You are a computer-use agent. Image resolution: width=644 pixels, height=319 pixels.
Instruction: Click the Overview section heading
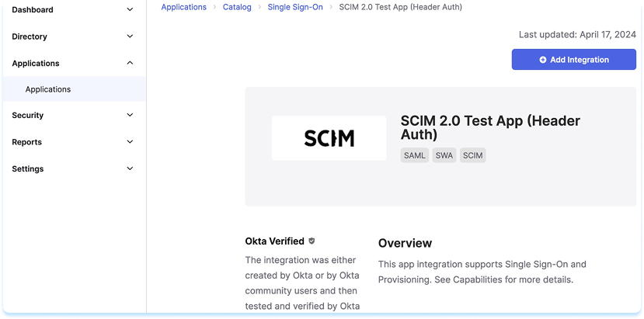[x=405, y=243]
